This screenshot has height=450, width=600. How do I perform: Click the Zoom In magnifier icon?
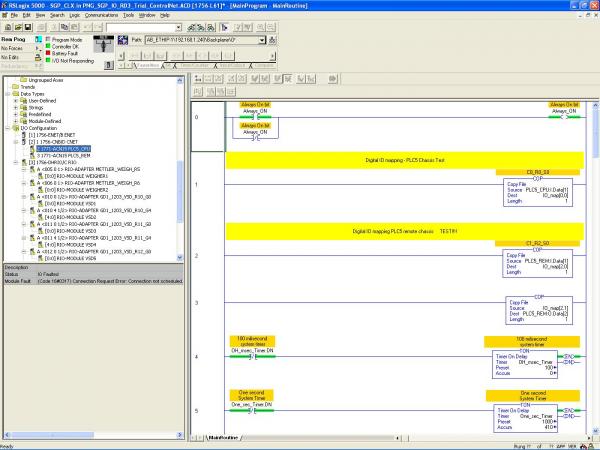coord(261,27)
